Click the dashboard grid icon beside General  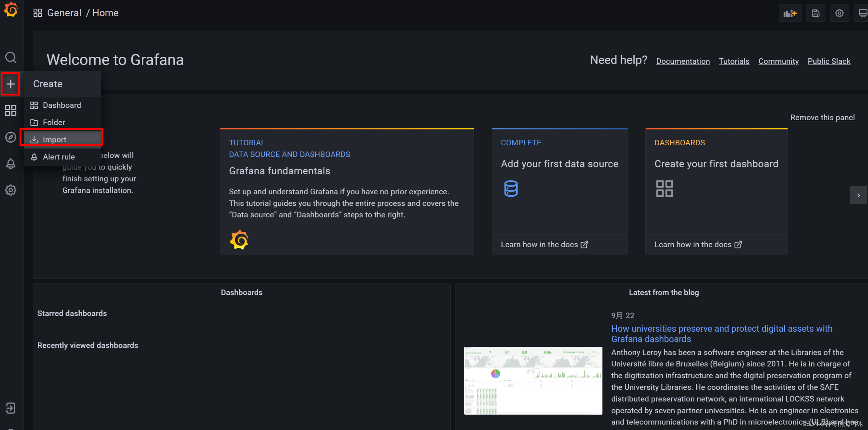[38, 13]
